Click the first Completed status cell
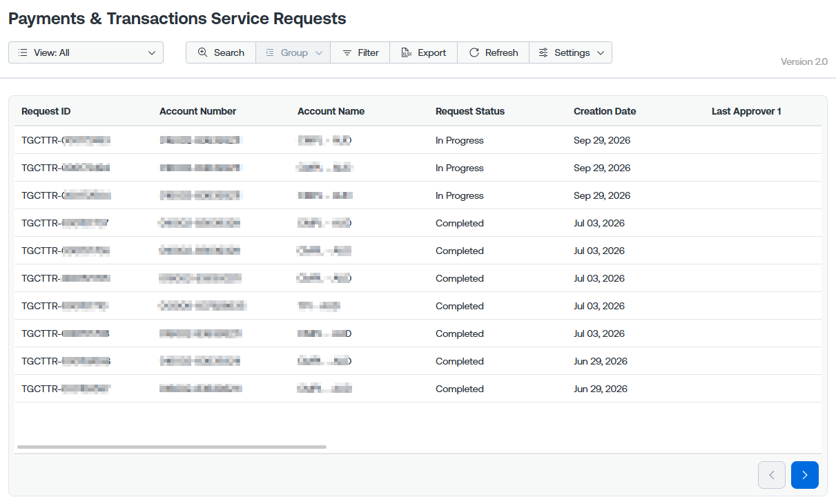 point(460,223)
